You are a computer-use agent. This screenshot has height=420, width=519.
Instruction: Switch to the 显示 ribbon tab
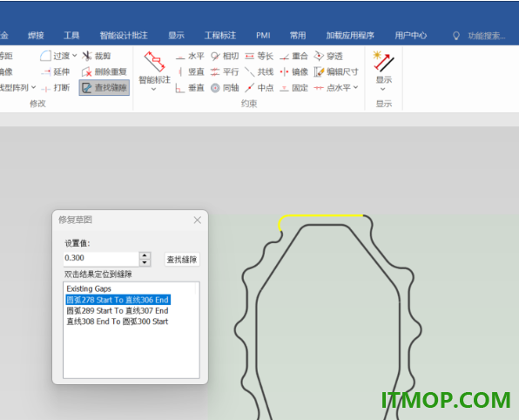(176, 36)
